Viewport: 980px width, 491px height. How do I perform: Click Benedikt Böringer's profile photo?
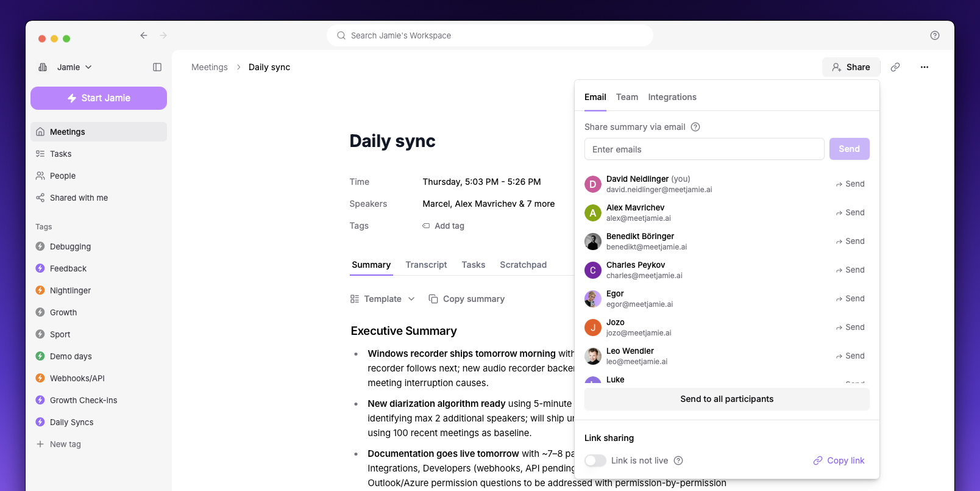[593, 242]
